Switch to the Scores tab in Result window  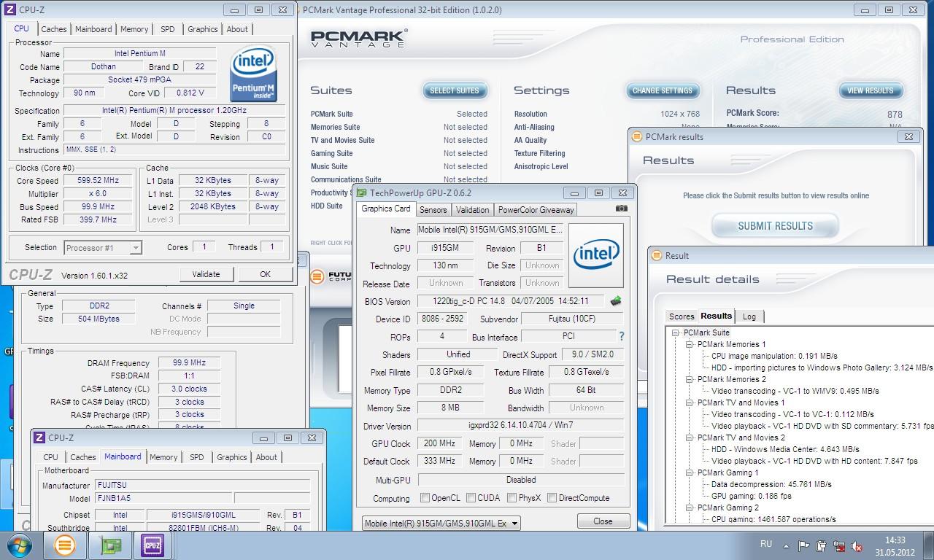pos(682,316)
